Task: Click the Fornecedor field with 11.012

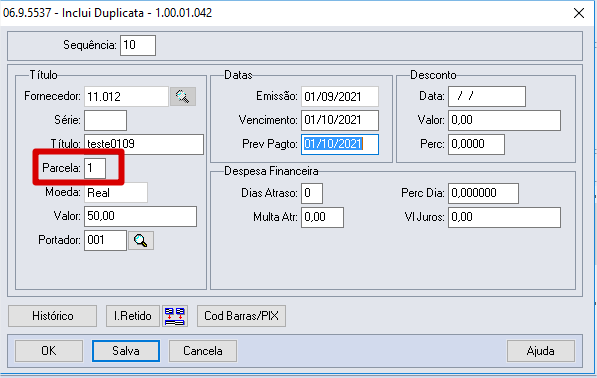Action: point(126,97)
